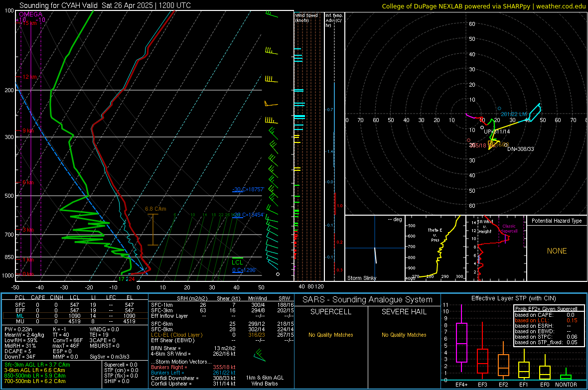This screenshot has height=390, width=588.
Task: Click the Storm Slinky panel label
Action: pyautogui.click(x=361, y=278)
